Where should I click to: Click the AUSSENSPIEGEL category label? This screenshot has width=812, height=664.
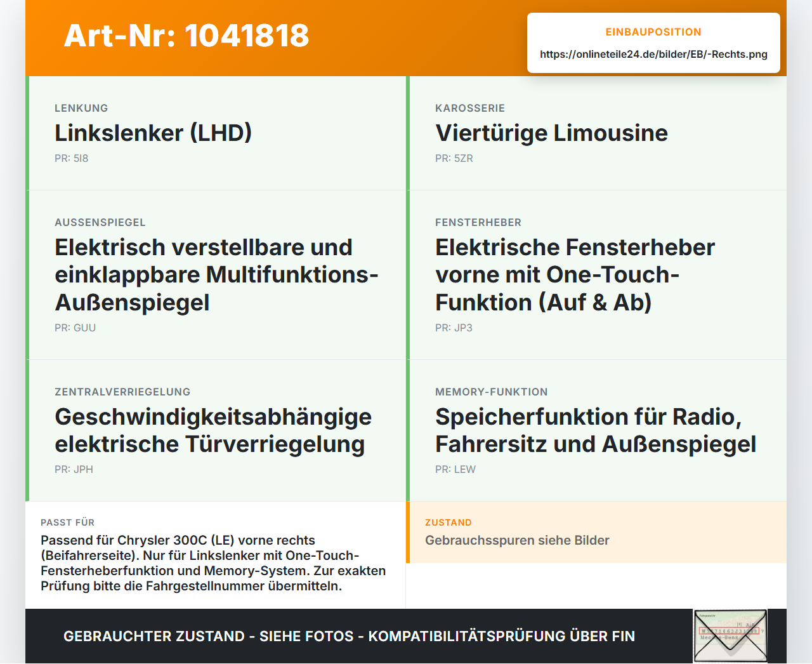point(100,222)
